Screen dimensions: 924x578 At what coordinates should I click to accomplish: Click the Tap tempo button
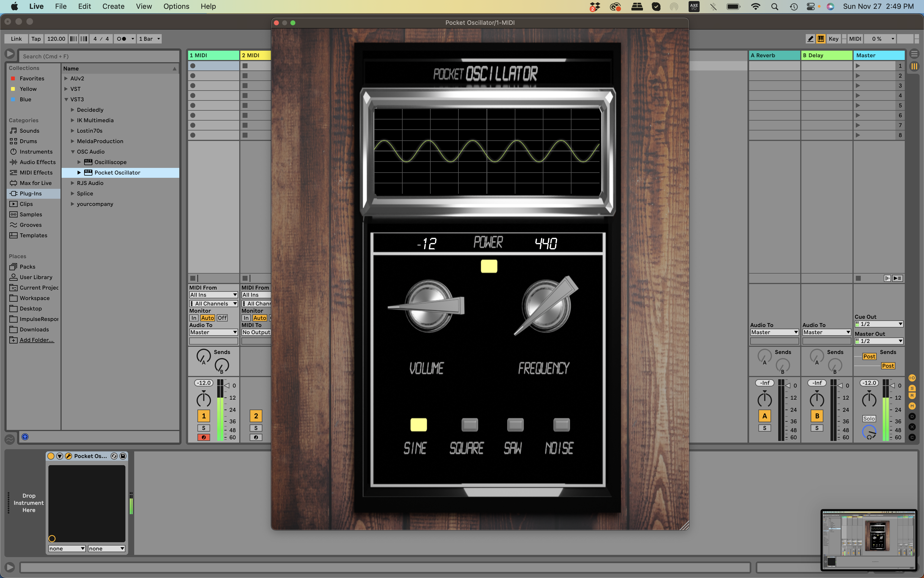click(x=36, y=39)
